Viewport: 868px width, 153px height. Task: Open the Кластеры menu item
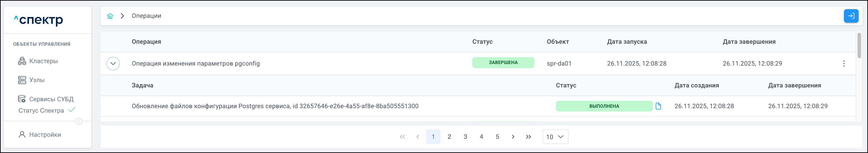[x=43, y=61]
